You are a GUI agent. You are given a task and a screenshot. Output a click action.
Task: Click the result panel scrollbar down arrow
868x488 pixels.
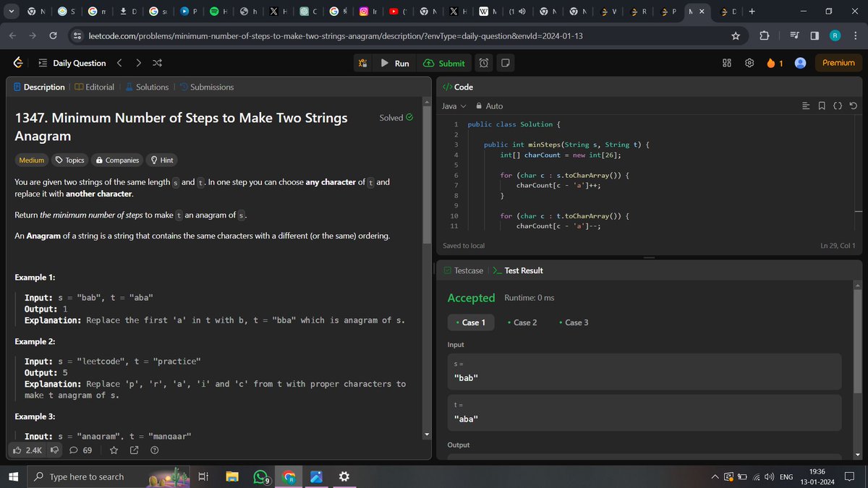tap(859, 453)
